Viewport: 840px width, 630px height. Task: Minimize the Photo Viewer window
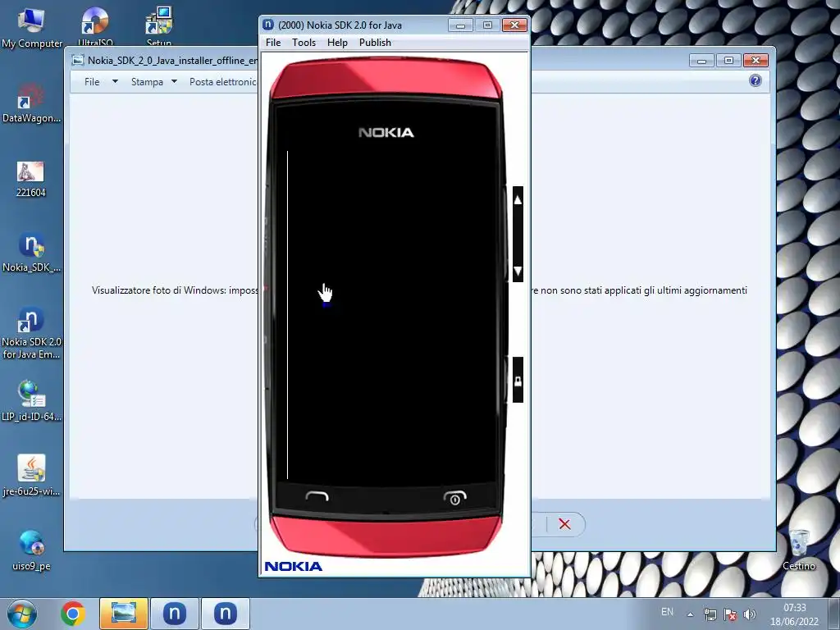point(701,61)
